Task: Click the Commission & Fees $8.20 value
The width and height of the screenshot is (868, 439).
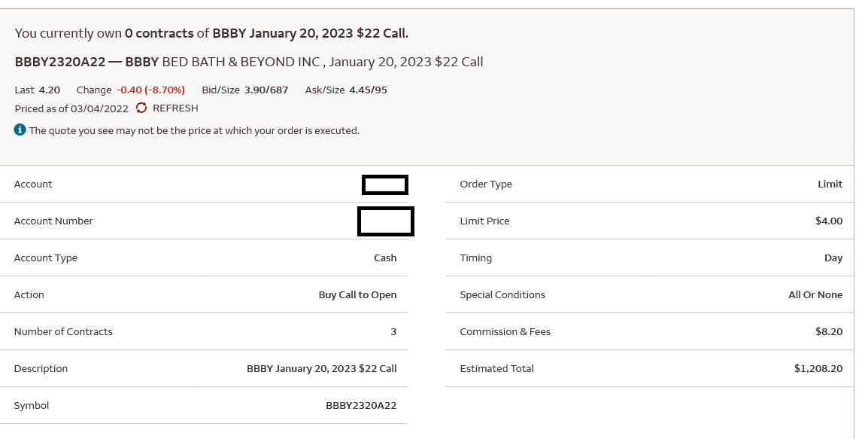Action: pyautogui.click(x=829, y=331)
